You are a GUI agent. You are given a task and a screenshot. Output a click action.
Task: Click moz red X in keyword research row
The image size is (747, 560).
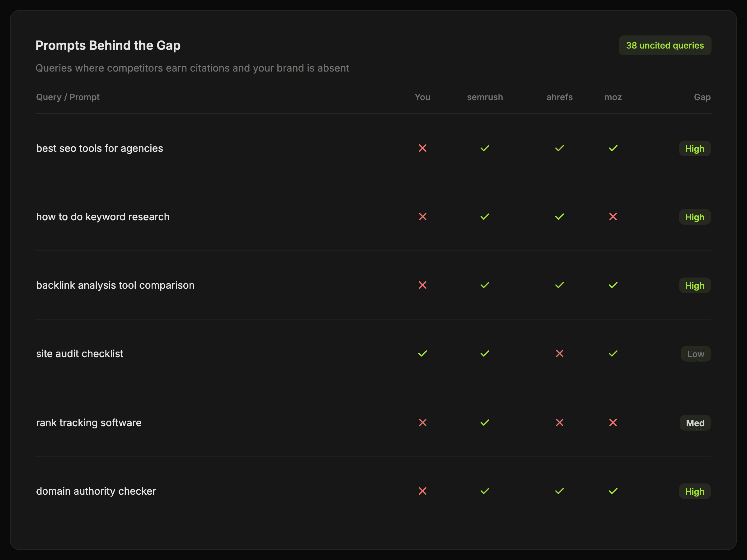pyautogui.click(x=613, y=217)
